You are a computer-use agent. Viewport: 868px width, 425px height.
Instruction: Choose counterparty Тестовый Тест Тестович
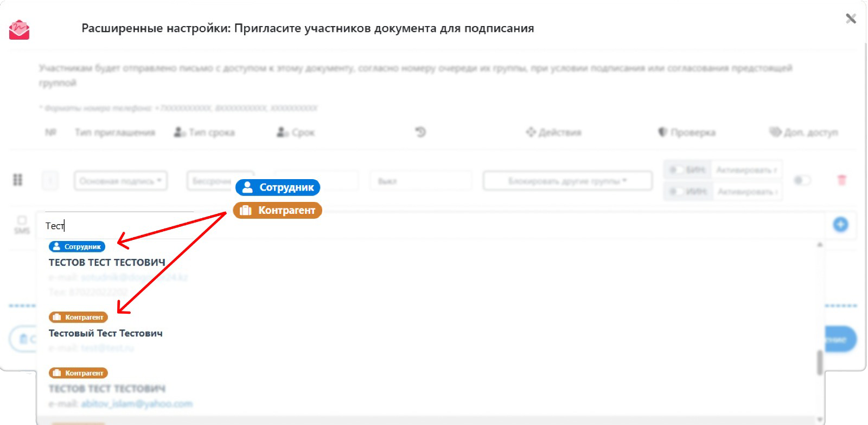click(106, 333)
